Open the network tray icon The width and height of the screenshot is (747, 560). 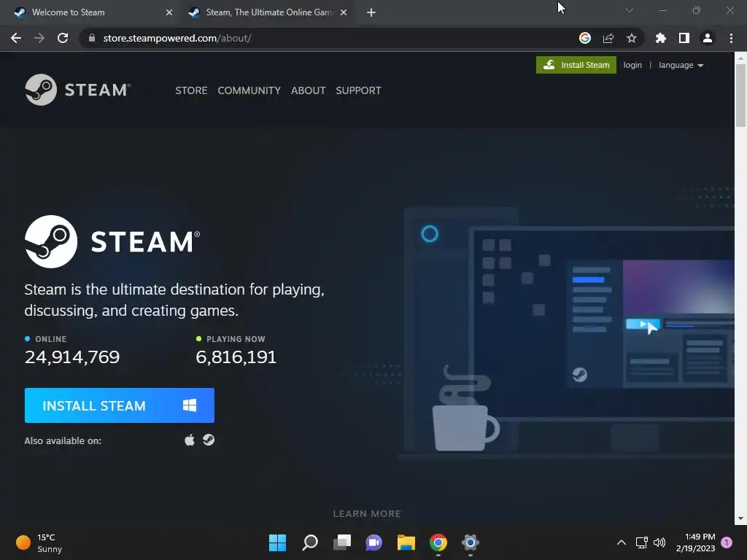pos(641,542)
